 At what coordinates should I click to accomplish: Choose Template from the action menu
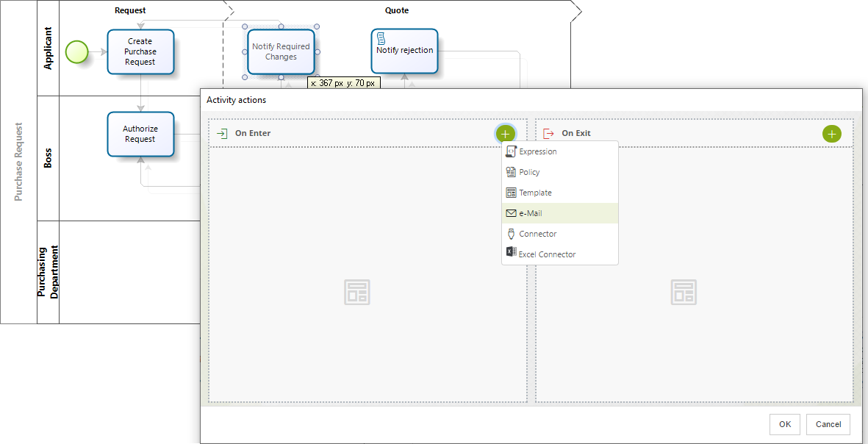pyautogui.click(x=559, y=193)
